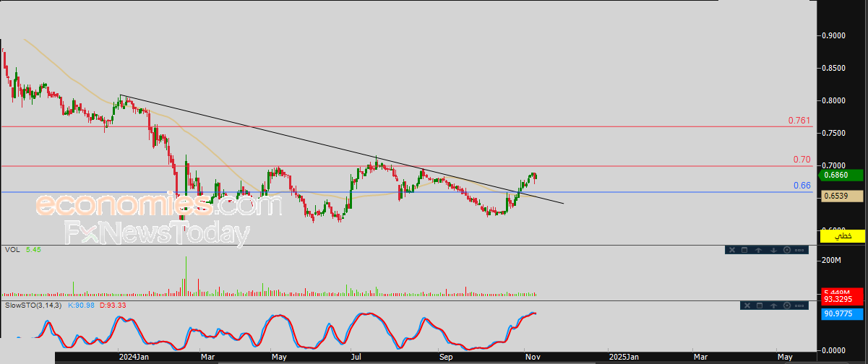Screen dimensions: 868x364
Task: Close the SlowSTO indicator panel
Action: click(x=747, y=305)
